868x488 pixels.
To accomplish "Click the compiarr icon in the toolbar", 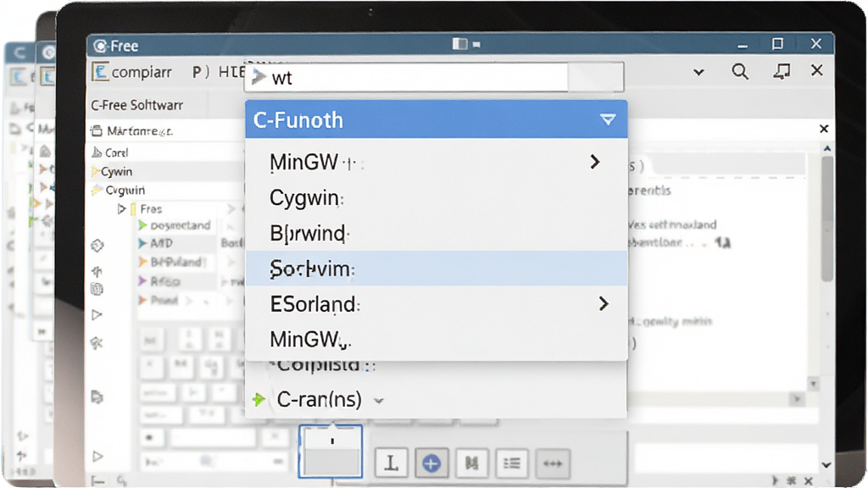I will click(x=100, y=72).
